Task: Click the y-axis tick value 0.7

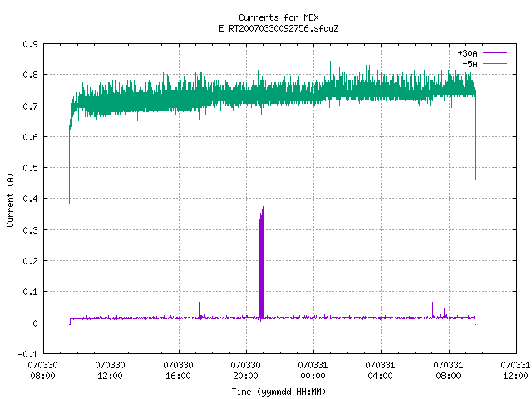Action: (30, 106)
